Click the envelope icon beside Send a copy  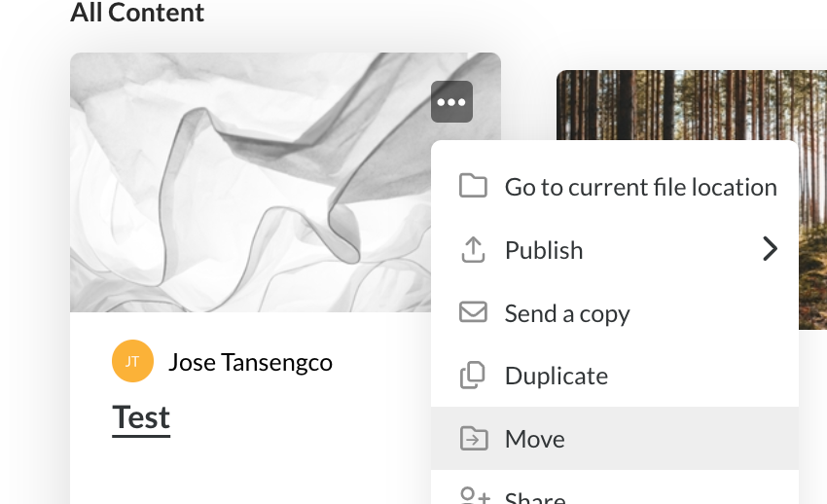(473, 312)
